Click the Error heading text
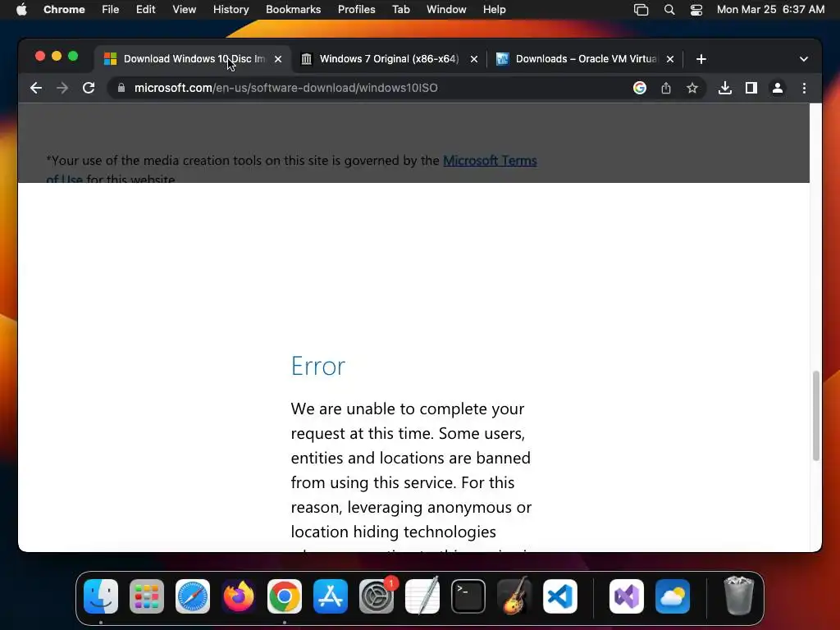 tap(318, 367)
